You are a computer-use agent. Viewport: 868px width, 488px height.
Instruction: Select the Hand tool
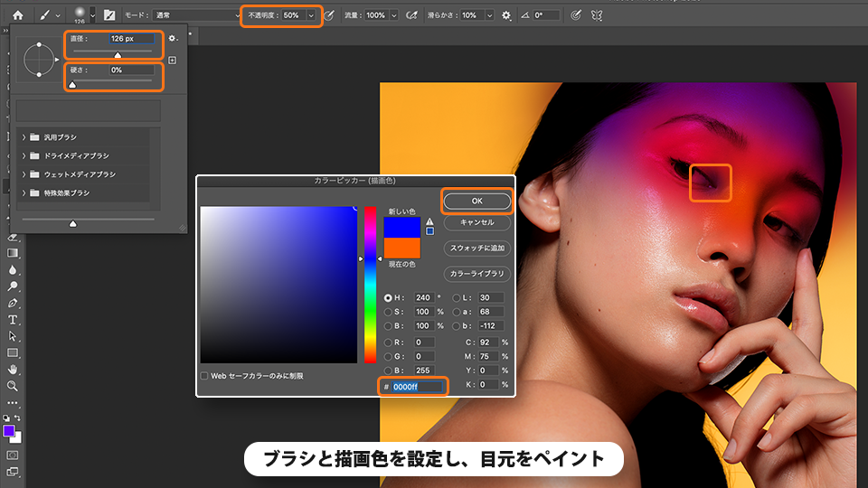pyautogui.click(x=12, y=370)
